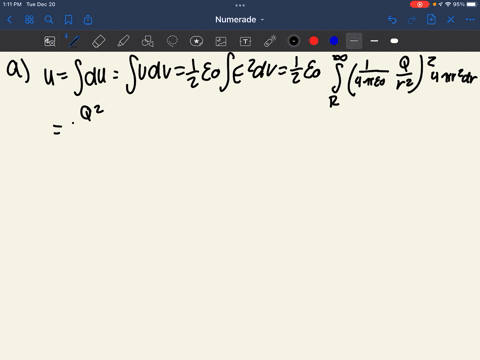This screenshot has width=480, height=360.
Task: Open the multitasking dots at top center
Action: pyautogui.click(x=240, y=5)
